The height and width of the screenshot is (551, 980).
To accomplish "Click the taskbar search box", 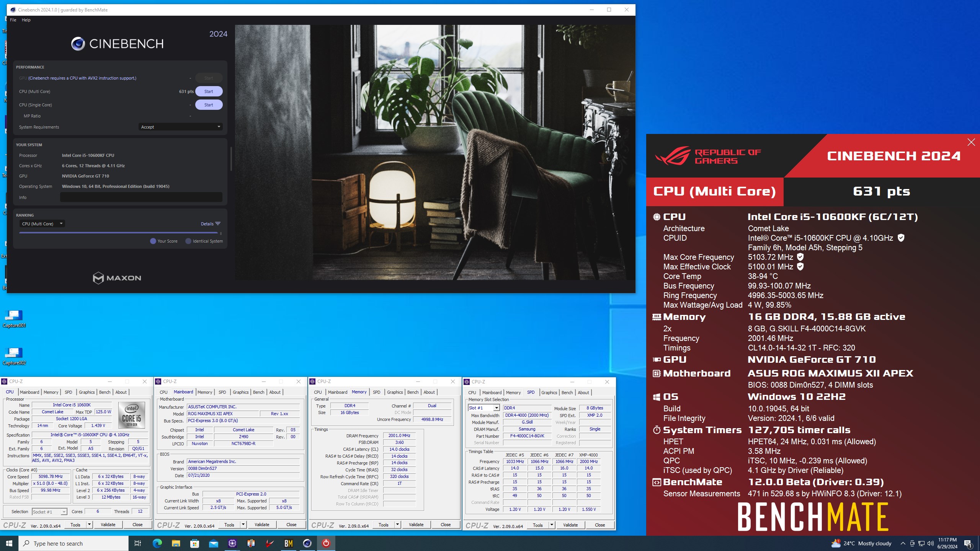I will [x=73, y=543].
